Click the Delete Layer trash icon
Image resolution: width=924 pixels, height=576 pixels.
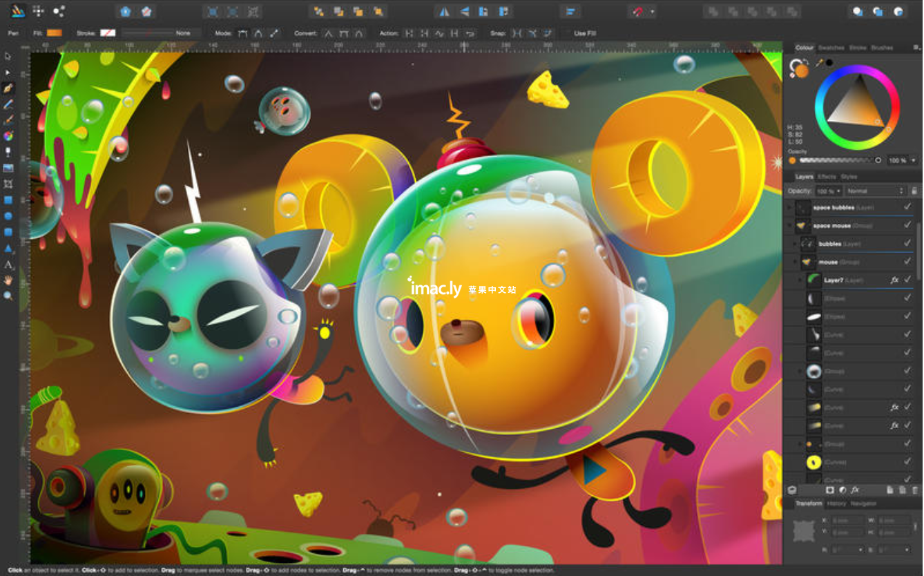(916, 490)
